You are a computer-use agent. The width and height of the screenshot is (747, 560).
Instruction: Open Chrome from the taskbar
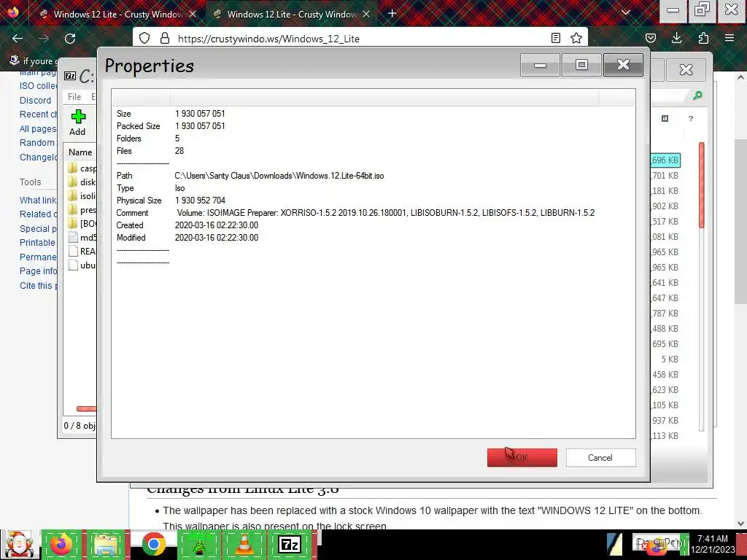[153, 545]
